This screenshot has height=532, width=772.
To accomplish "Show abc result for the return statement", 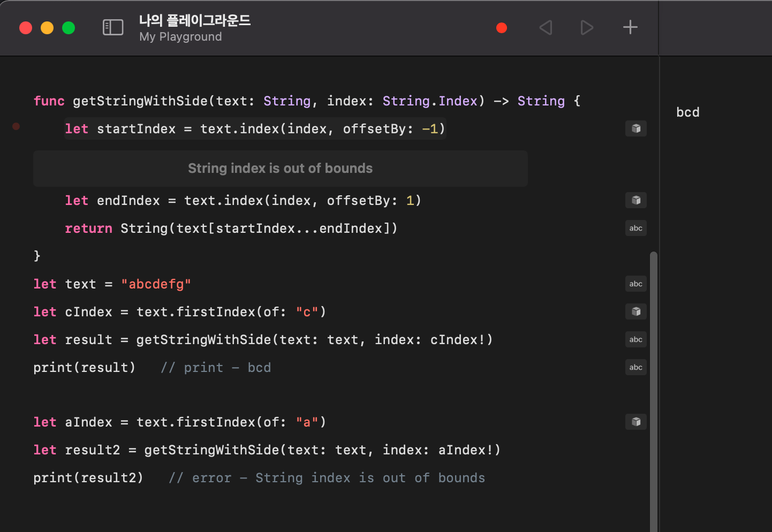I will pyautogui.click(x=636, y=228).
